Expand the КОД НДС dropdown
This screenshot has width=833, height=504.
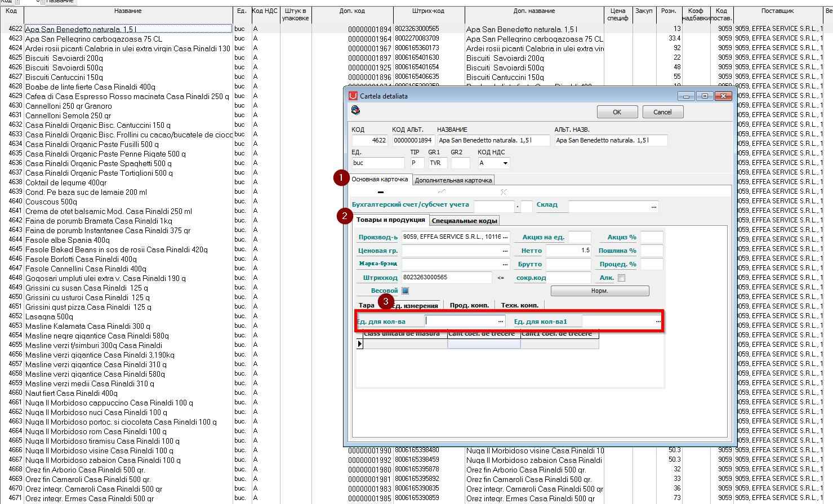pos(505,163)
